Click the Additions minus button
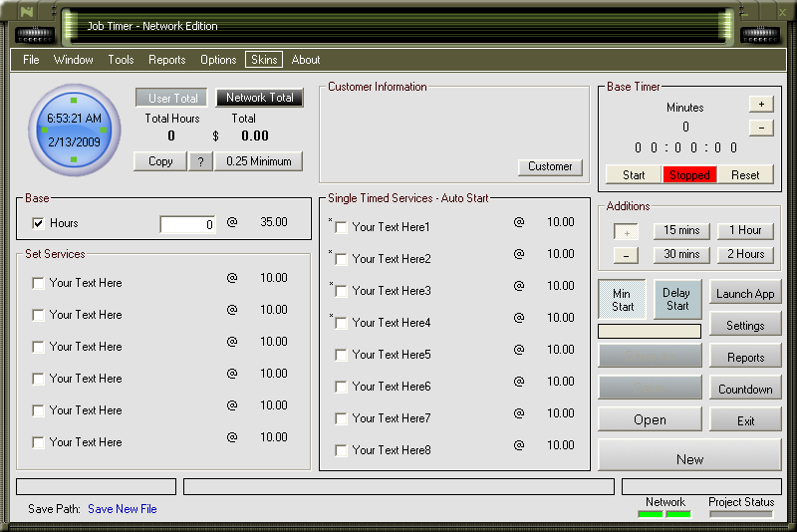Image resolution: width=797 pixels, height=532 pixels. point(627,255)
